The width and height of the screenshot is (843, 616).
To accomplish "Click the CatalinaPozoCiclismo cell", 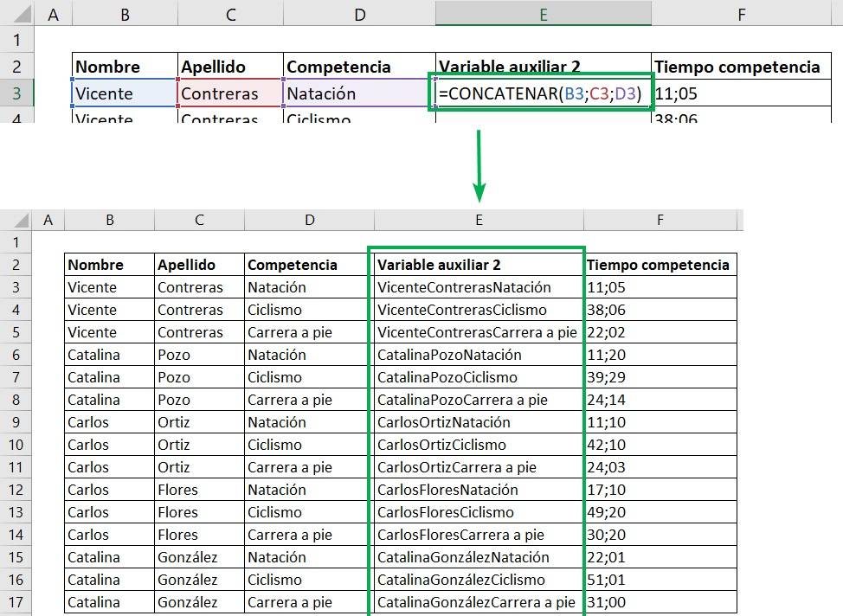I will 478,377.
